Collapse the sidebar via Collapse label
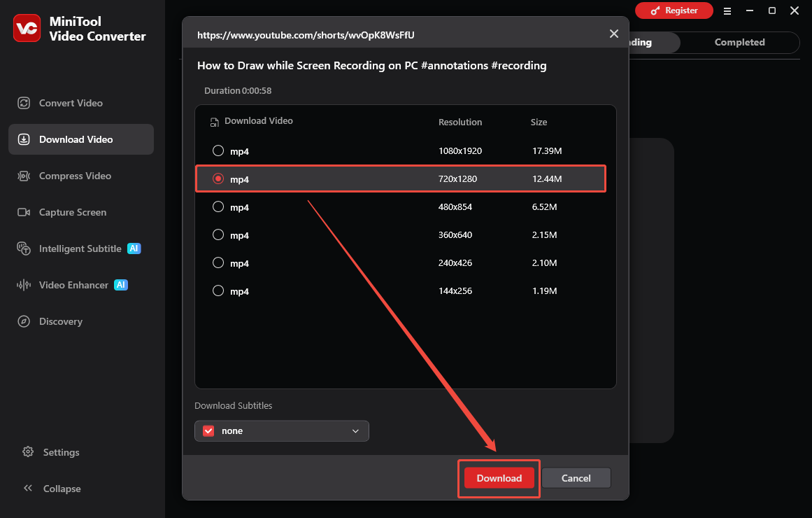Image resolution: width=812 pixels, height=518 pixels. pos(62,489)
